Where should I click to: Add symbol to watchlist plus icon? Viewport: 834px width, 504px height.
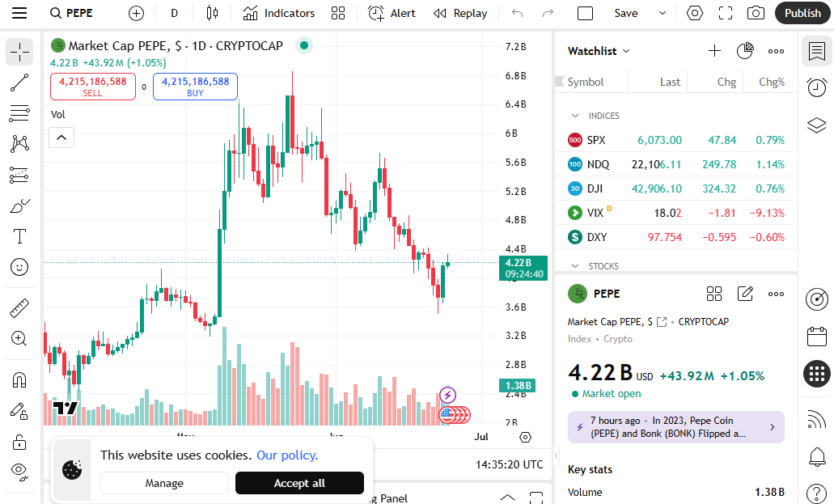(x=714, y=51)
